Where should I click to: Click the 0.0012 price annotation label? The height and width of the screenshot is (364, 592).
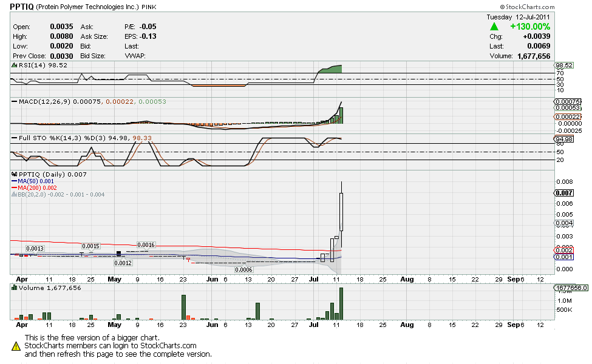[x=123, y=263]
